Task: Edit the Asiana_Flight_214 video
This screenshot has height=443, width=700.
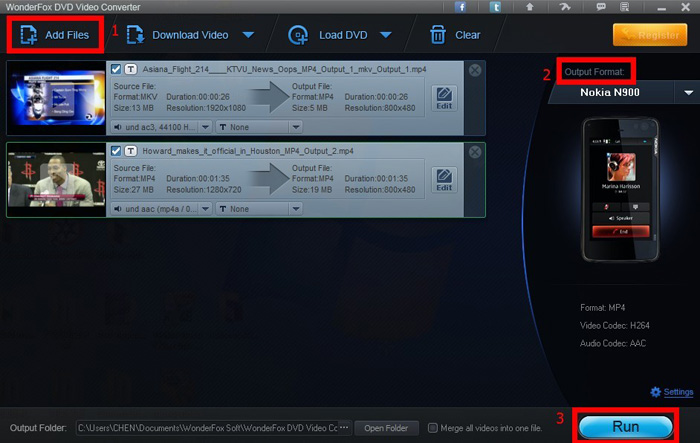Action: pos(444,98)
